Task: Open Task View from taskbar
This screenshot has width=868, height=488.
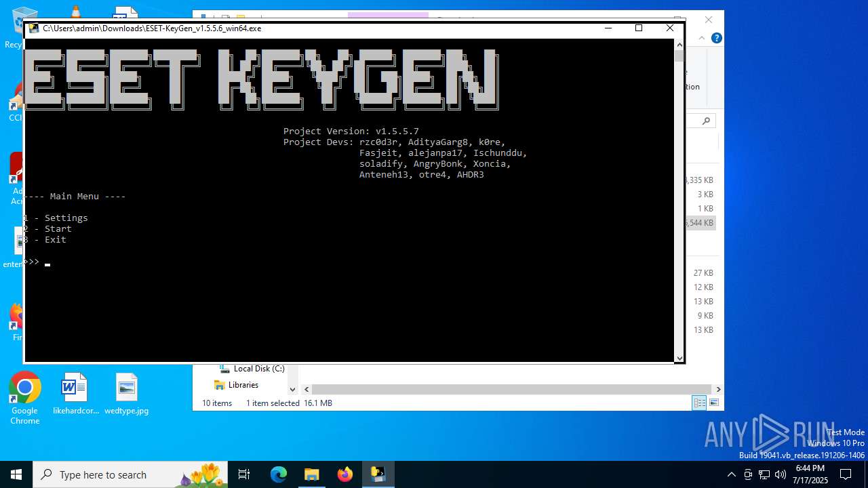Action: pyautogui.click(x=244, y=474)
